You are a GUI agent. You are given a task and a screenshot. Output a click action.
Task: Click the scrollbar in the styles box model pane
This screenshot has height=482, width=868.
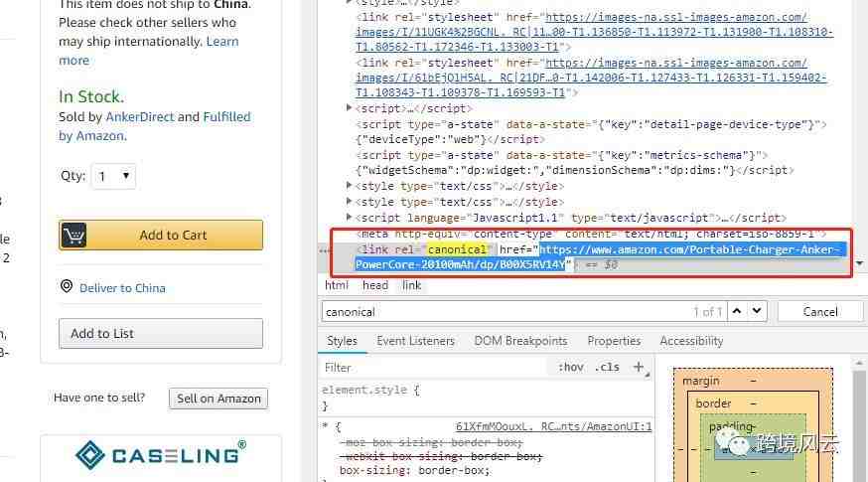click(859, 426)
